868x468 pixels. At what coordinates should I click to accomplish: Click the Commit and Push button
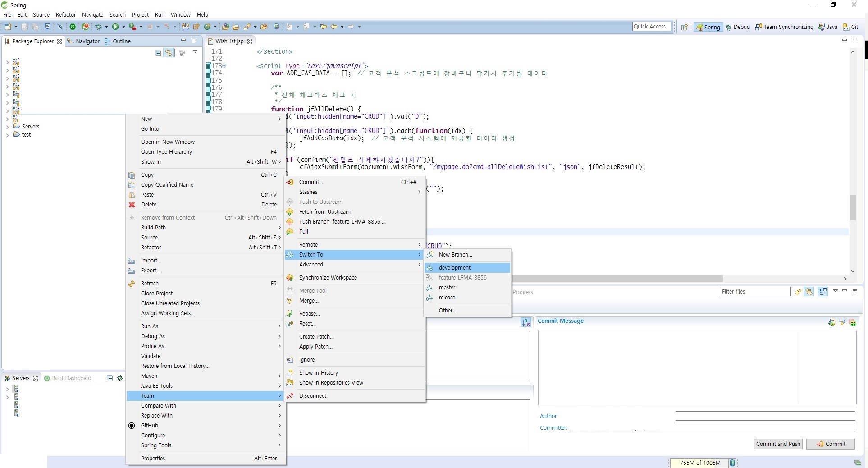[x=778, y=444]
